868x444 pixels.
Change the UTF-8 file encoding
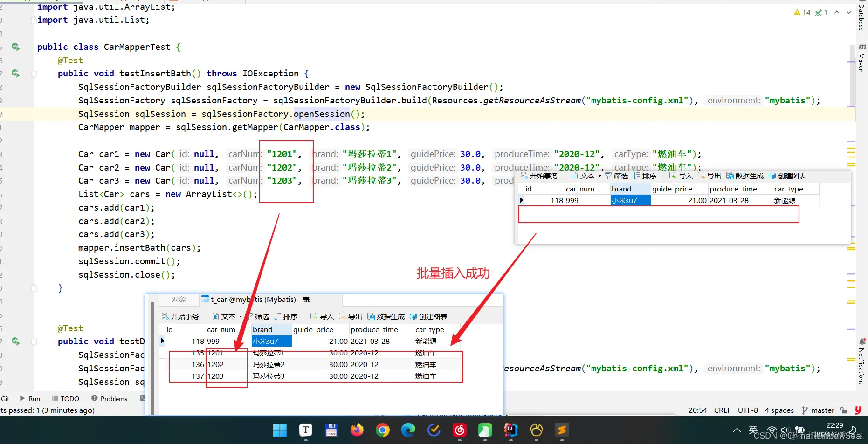748,410
